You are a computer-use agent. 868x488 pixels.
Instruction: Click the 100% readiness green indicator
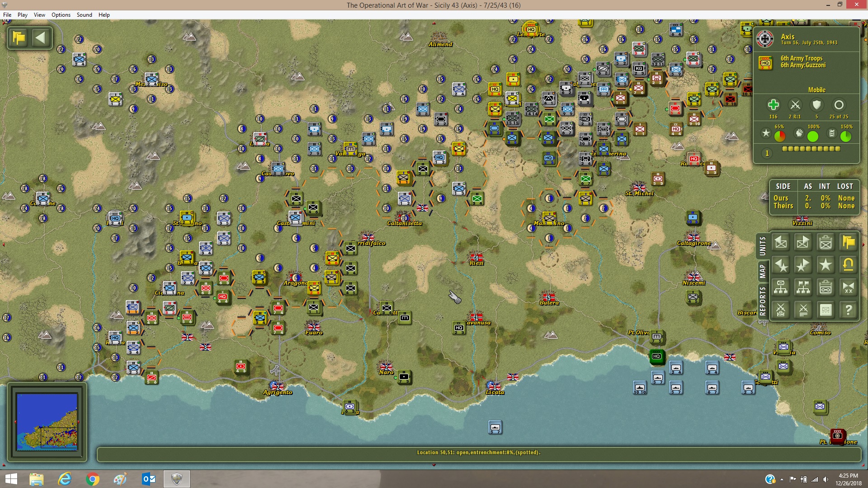coord(813,136)
